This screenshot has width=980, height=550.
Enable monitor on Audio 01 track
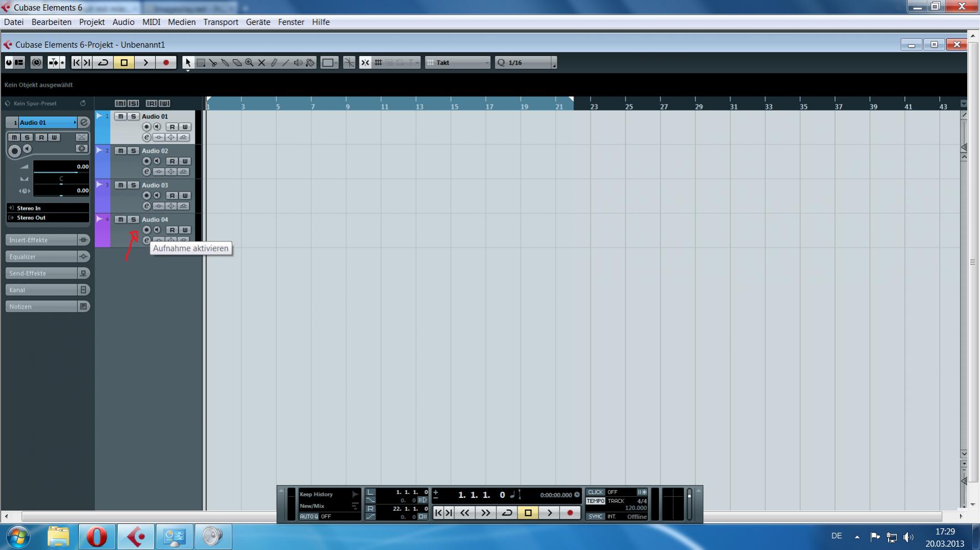[157, 127]
